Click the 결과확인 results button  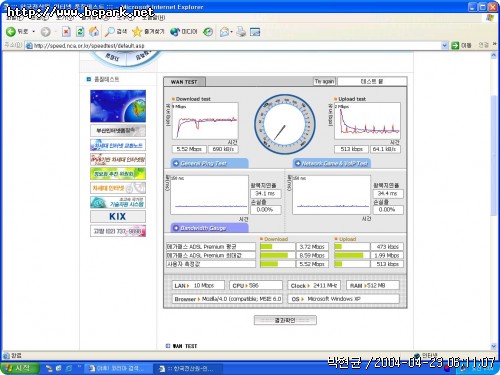coord(285,320)
